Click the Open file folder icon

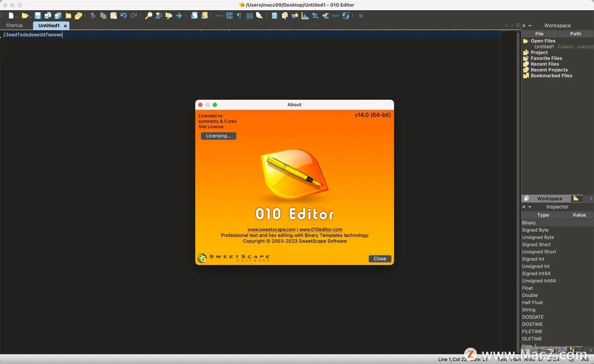(x=25, y=16)
